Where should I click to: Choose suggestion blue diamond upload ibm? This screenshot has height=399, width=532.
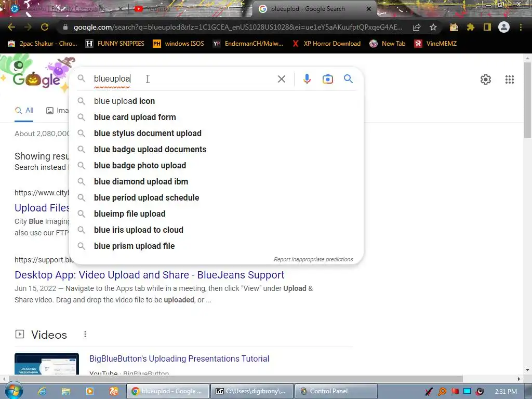[x=216, y=181]
